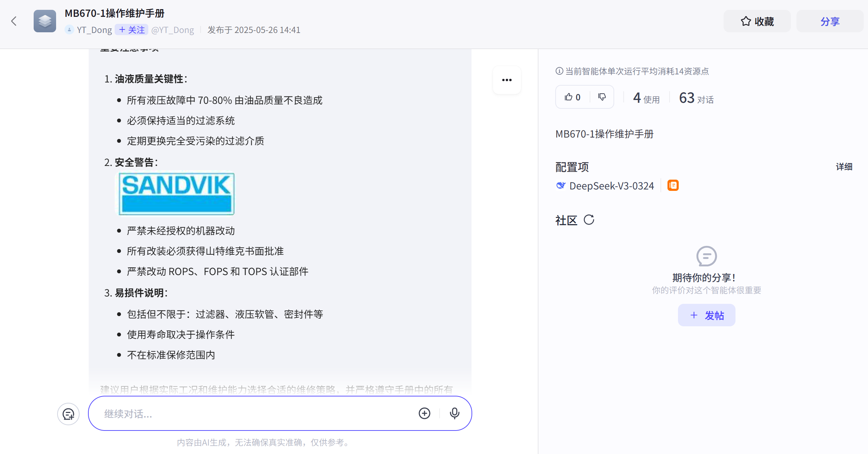Activate voice input microphone
Image resolution: width=868 pixels, height=454 pixels.
pyautogui.click(x=454, y=413)
